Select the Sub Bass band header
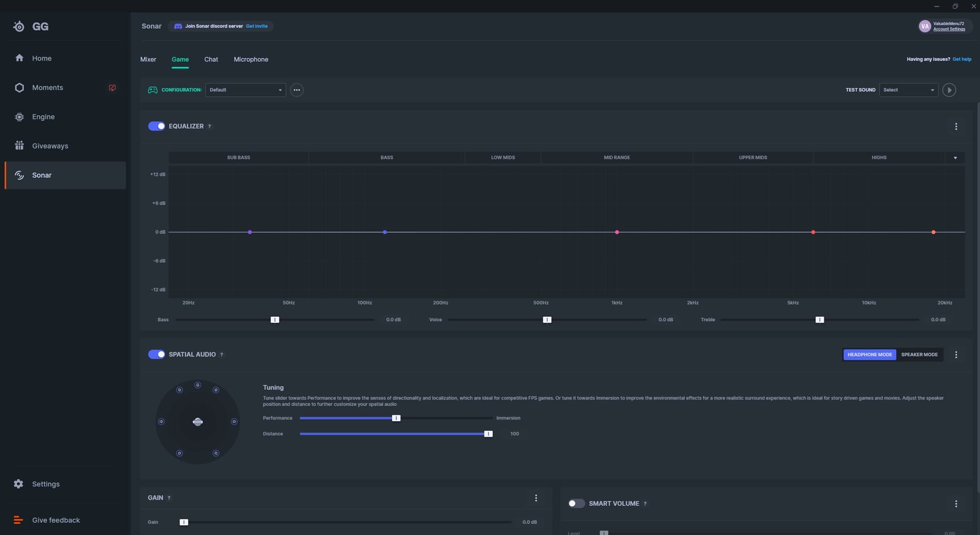This screenshot has width=980, height=535. tap(239, 157)
